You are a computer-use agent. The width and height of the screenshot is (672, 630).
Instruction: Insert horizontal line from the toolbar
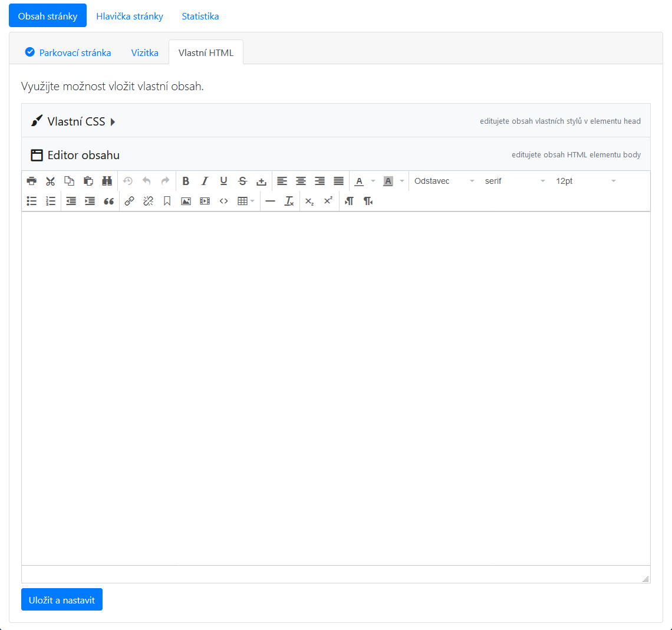click(270, 201)
